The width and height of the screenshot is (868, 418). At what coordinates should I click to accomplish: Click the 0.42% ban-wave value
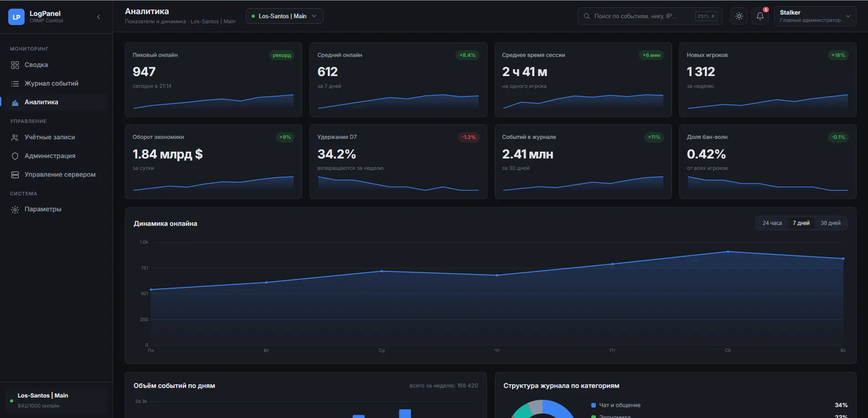tap(706, 154)
